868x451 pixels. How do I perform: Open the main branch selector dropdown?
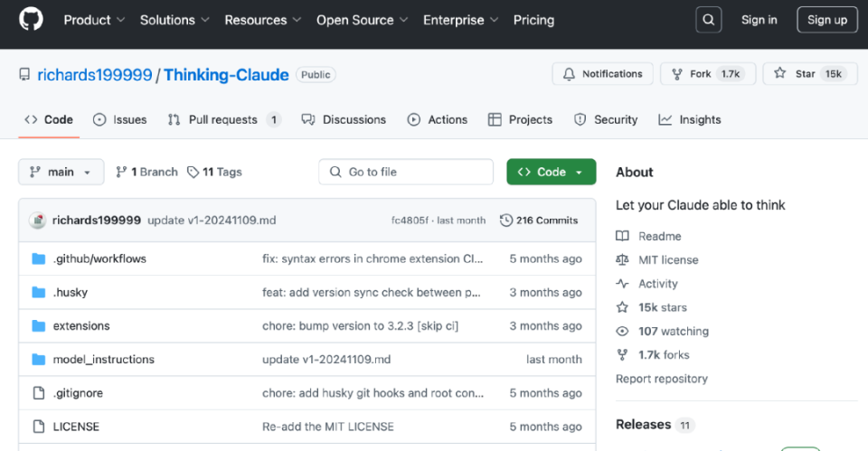click(61, 172)
